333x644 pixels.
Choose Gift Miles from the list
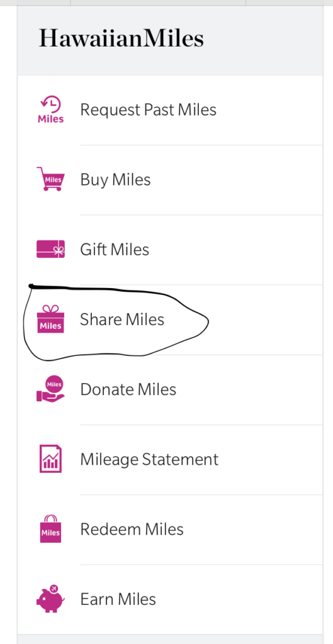[170, 250]
